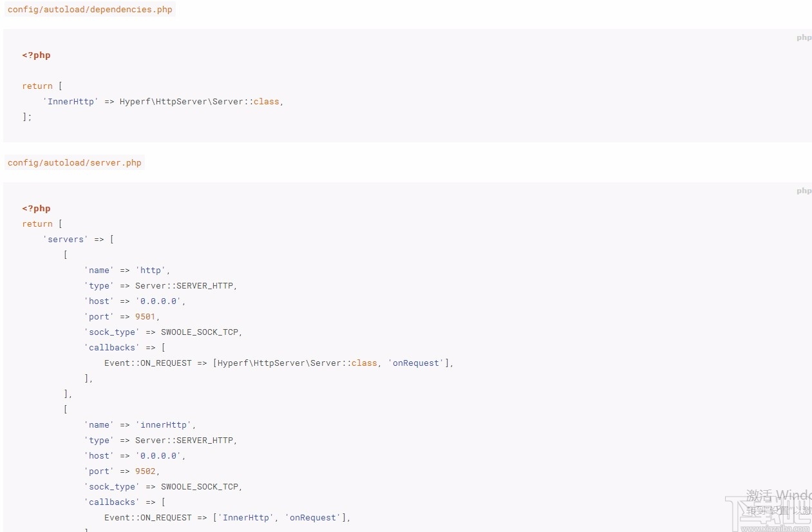Click the second Server::SERVER_HTTP type value
Screen dimensions: 812x532
[184, 441]
